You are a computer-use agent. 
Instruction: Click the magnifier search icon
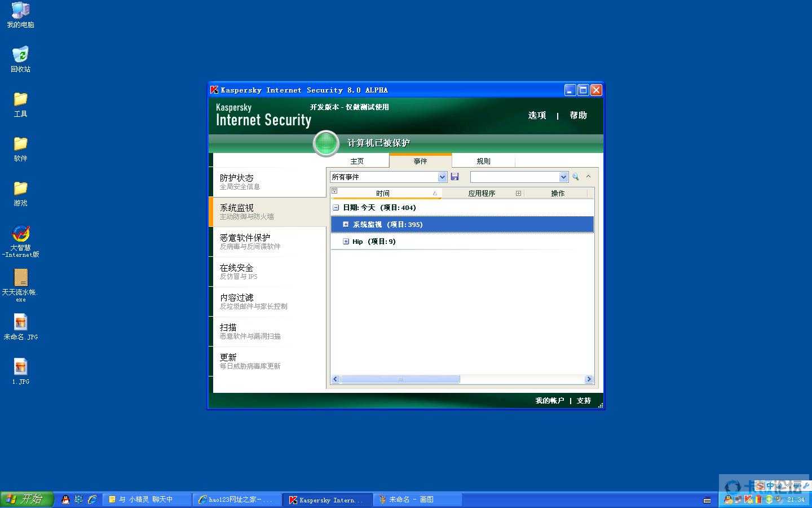[575, 177]
